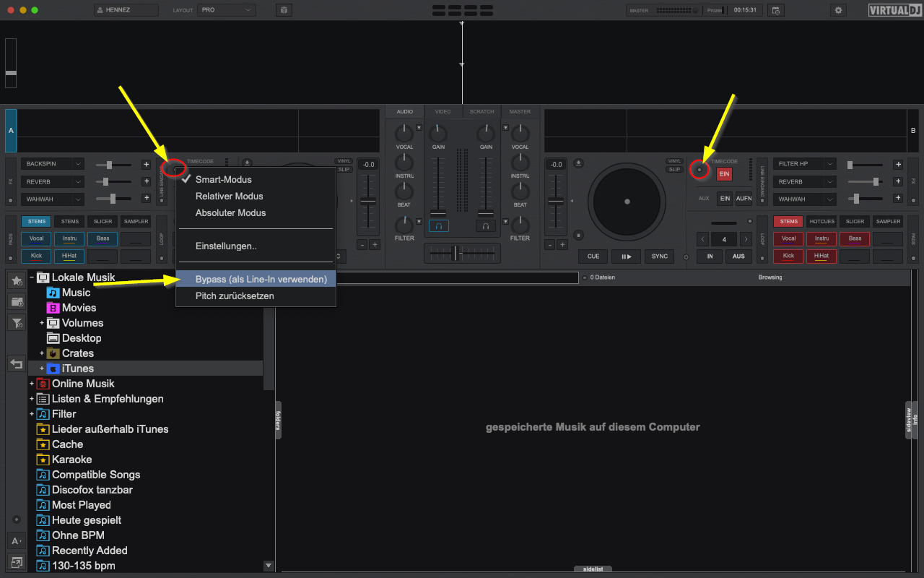Click the HENNEZ user login button
Viewport: 924px width, 578px height.
click(x=126, y=10)
